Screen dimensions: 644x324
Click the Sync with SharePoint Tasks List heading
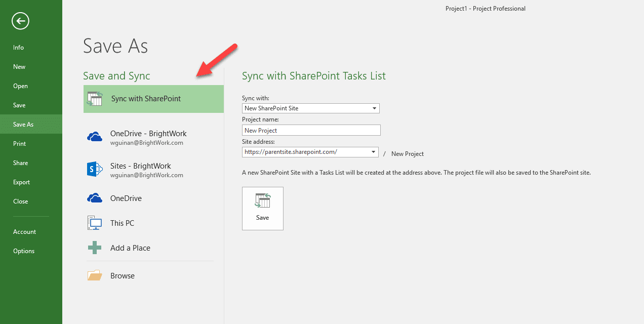coord(314,76)
